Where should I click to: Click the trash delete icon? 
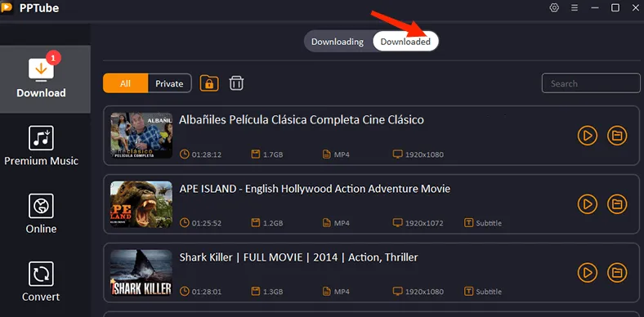tap(236, 83)
